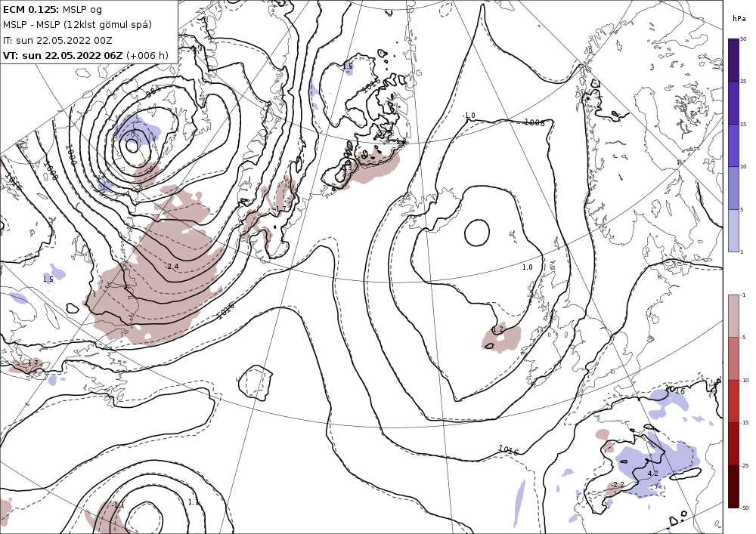Pick the salmon -5 to -10 legend swatch
Image resolution: width=756 pixels, height=534 pixels.
(733, 358)
